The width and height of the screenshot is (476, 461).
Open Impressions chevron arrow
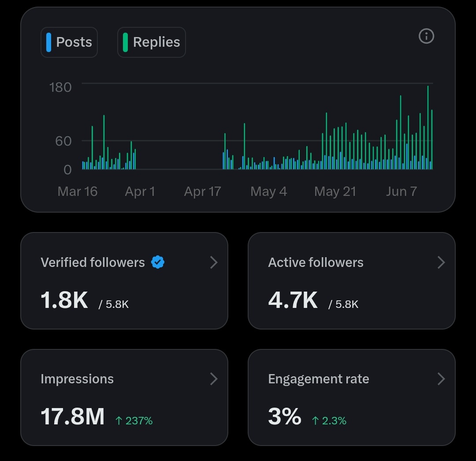click(x=214, y=379)
